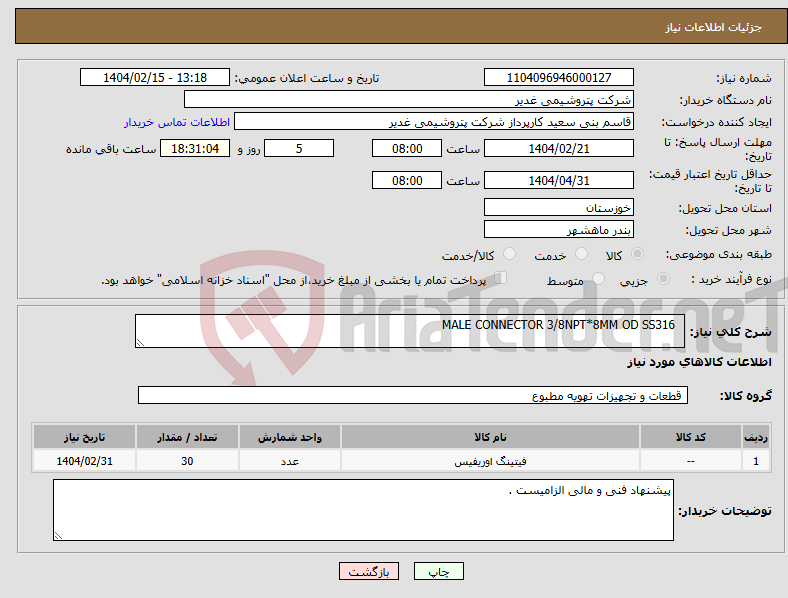
Task: Toggle the Islamic treasury payment checkbox
Action: pos(501,278)
